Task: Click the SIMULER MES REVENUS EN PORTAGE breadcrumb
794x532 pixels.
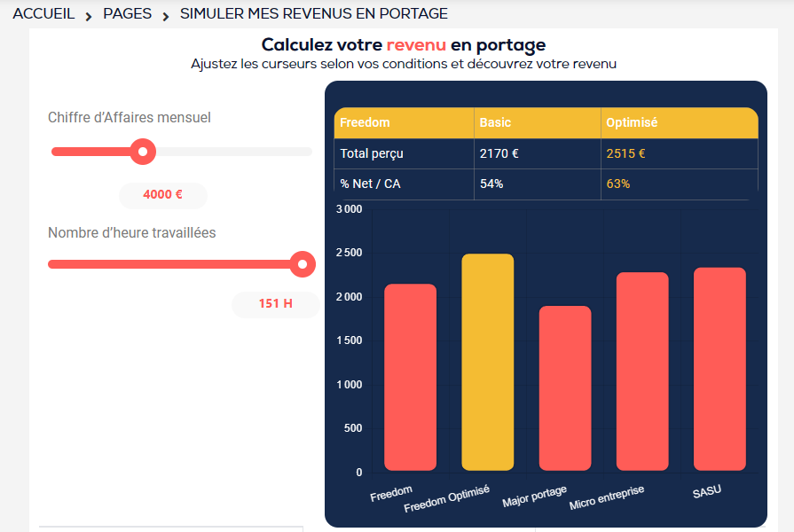Action: 314,13
